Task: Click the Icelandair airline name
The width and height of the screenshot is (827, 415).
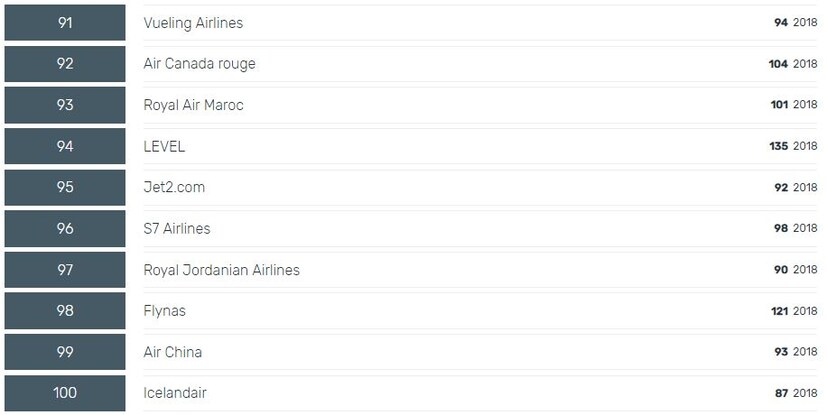Action: 175,392
